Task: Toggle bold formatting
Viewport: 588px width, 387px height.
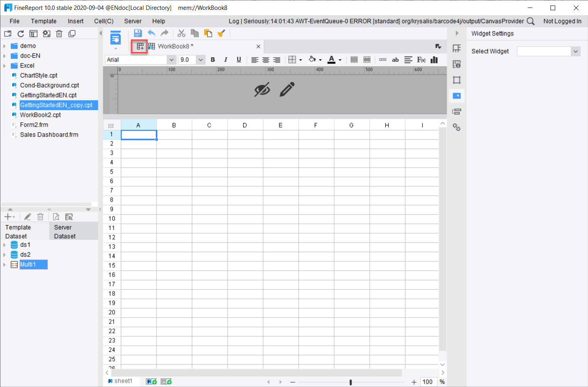Action: (x=213, y=60)
